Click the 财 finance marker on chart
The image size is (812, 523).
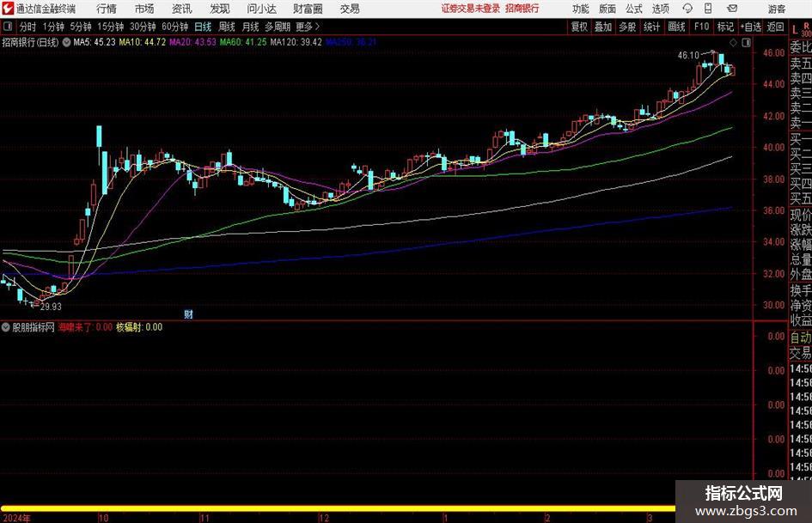pos(188,313)
